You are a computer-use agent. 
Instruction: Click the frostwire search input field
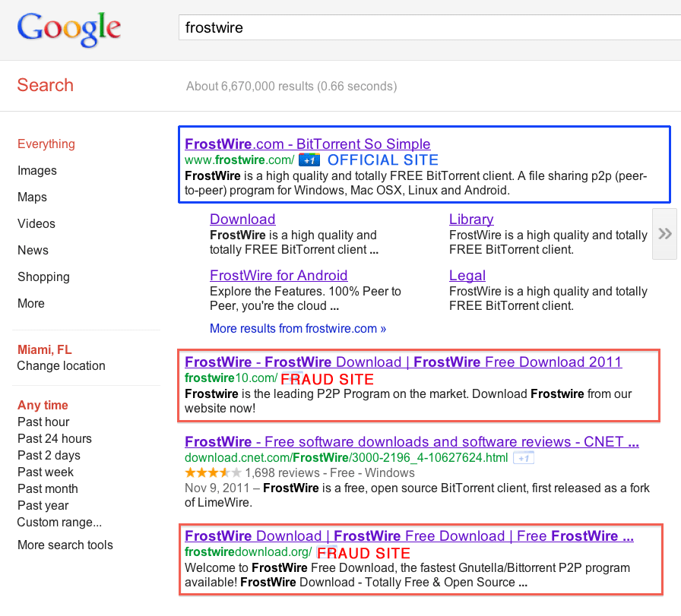[426, 29]
